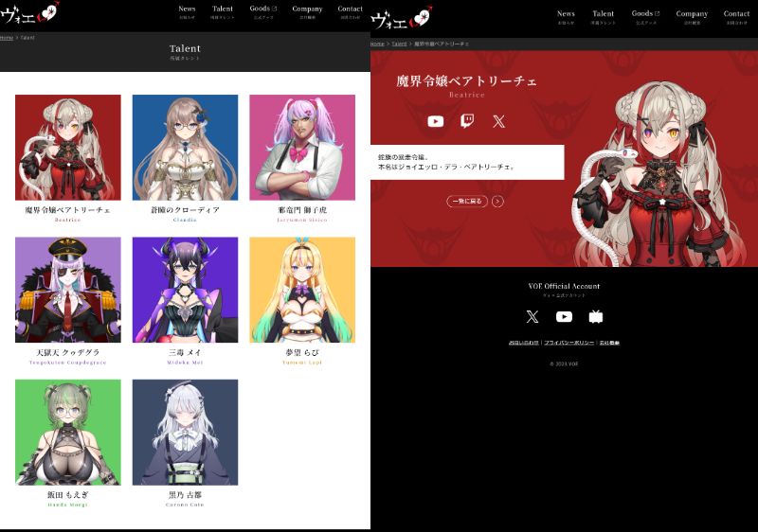This screenshot has width=758, height=532.
Task: Click Talent breadcrumb on the Beatrice page
Action: (399, 44)
